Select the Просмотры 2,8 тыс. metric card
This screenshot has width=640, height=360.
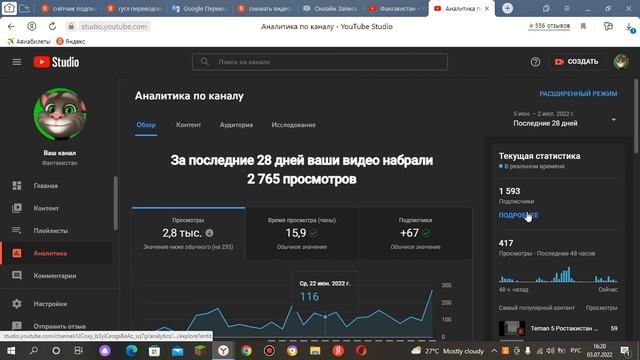tap(188, 233)
